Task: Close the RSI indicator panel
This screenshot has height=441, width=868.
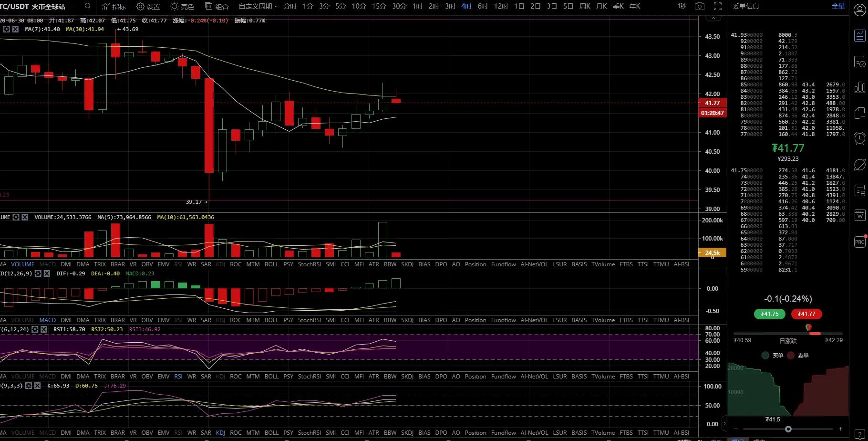Action: (44, 329)
